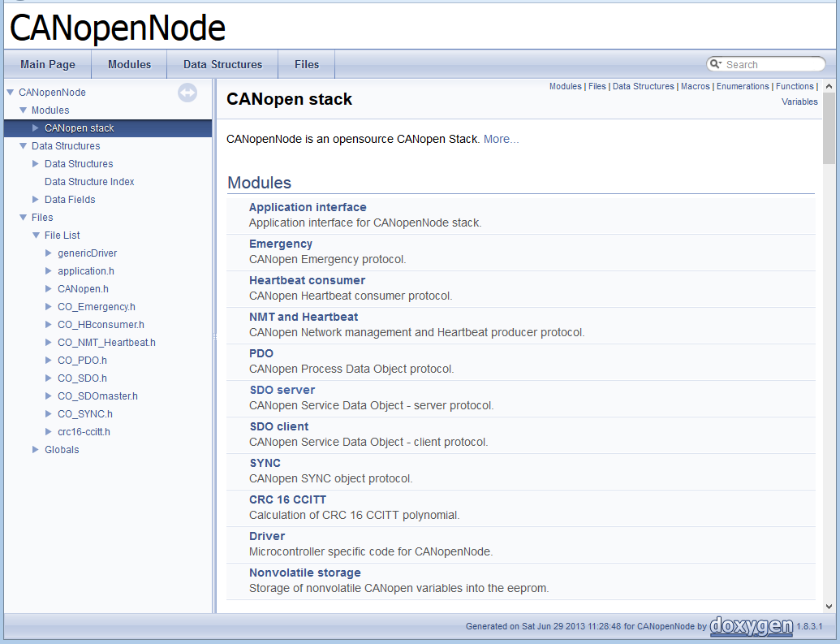This screenshot has height=644, width=840.
Task: Open CO_SYNC.h in the file tree
Action: coord(85,414)
